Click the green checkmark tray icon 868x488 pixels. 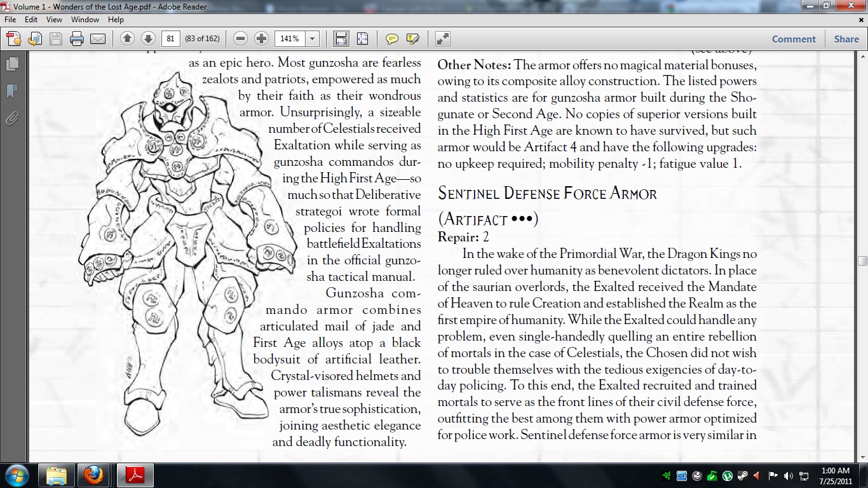click(712, 475)
